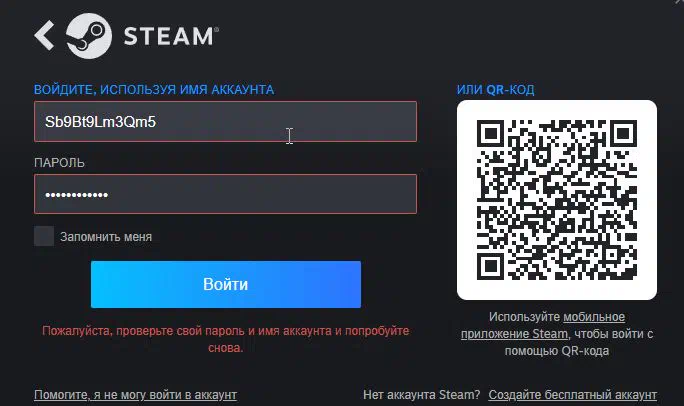Click the Нет аккаунта Steam? text
This screenshot has height=406, width=684.
pyautogui.click(x=421, y=395)
